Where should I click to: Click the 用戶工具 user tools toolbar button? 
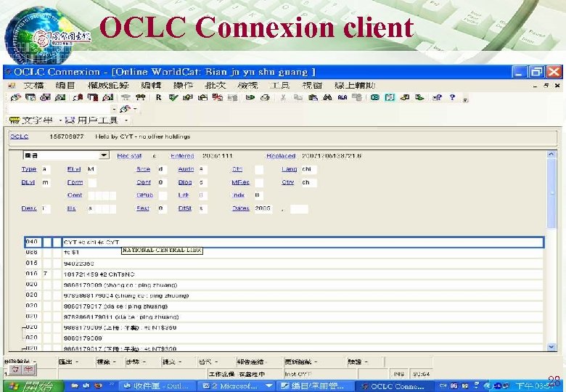(92, 121)
